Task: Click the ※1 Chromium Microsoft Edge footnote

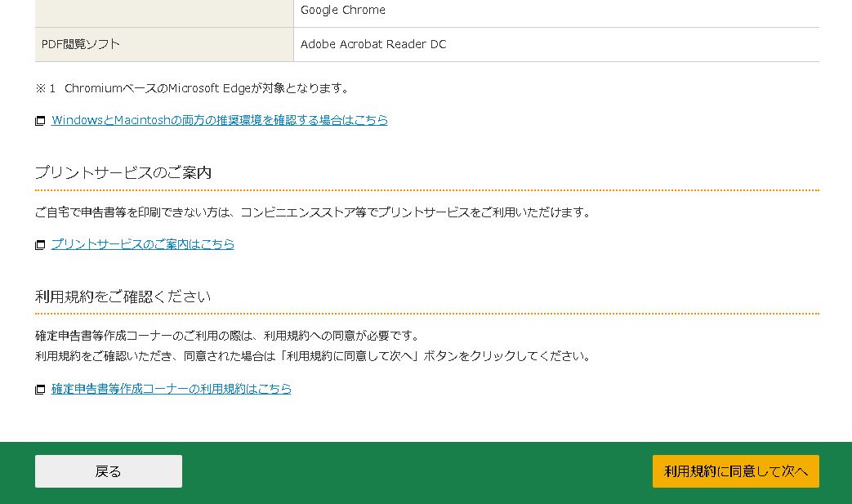Action: coord(193,88)
